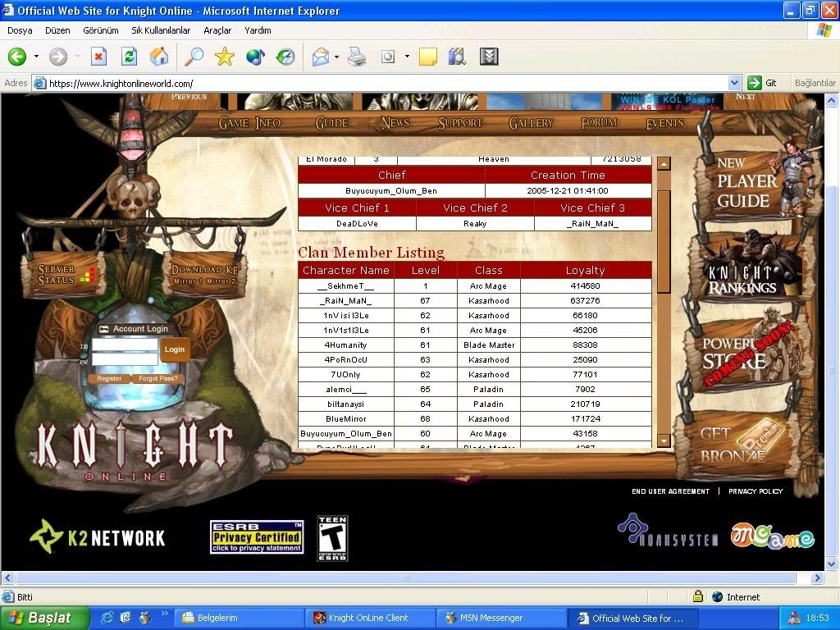Open History clock toolbar icon
Image resolution: width=840 pixels, height=630 pixels.
click(285, 57)
